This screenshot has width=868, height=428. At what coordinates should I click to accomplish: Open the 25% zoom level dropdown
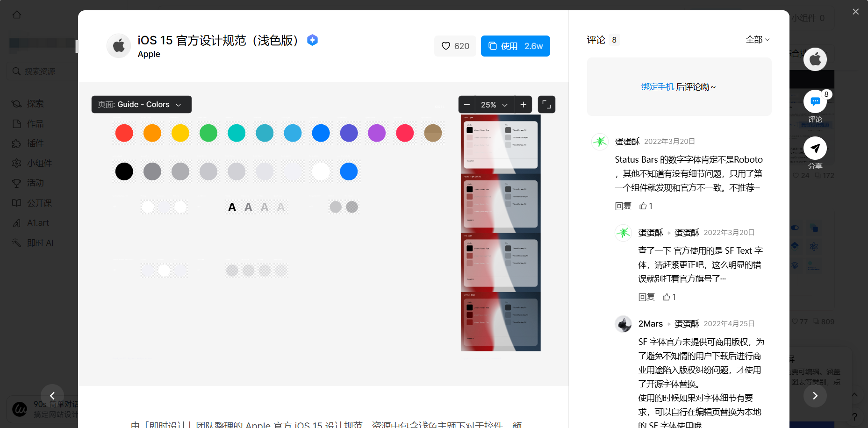pos(495,105)
